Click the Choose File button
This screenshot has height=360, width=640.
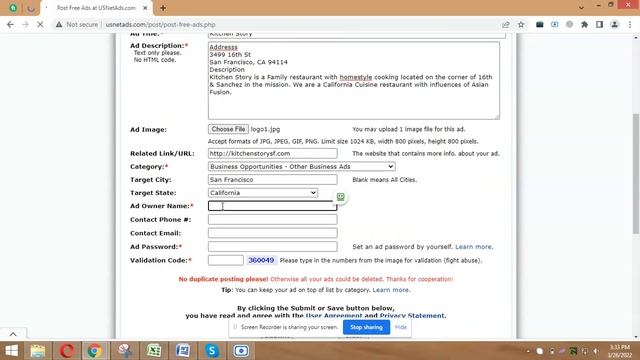click(x=228, y=129)
